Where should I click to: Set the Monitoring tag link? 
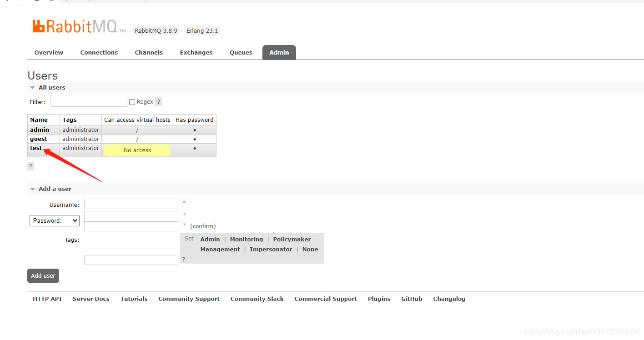click(246, 239)
